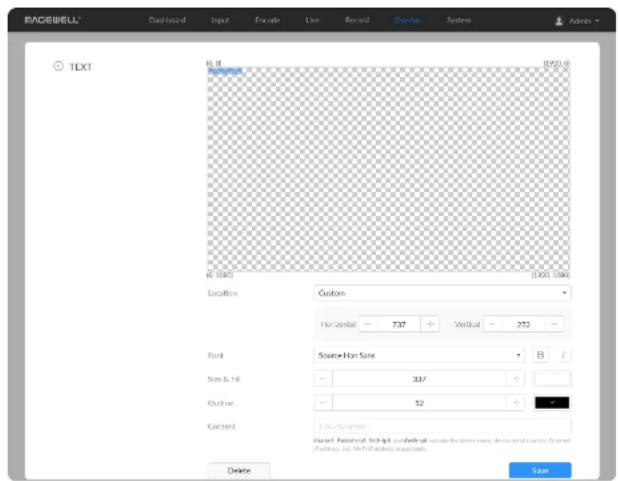Switch to the Record tab
The height and width of the screenshot is (481, 618).
(357, 20)
